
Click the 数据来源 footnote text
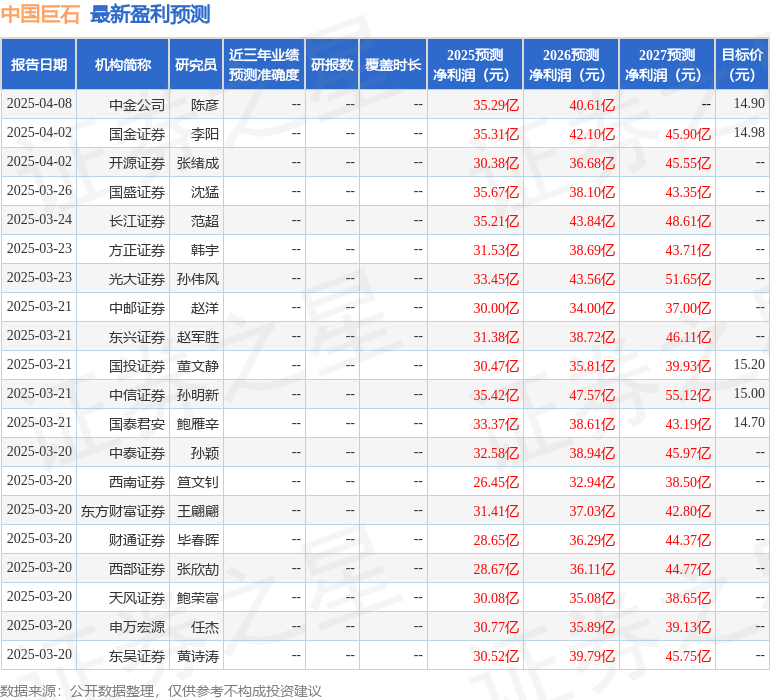pyautogui.click(x=161, y=690)
